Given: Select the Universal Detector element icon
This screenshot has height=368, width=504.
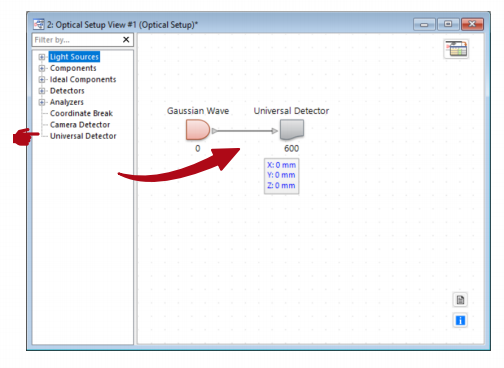Looking at the screenshot, I should (292, 130).
